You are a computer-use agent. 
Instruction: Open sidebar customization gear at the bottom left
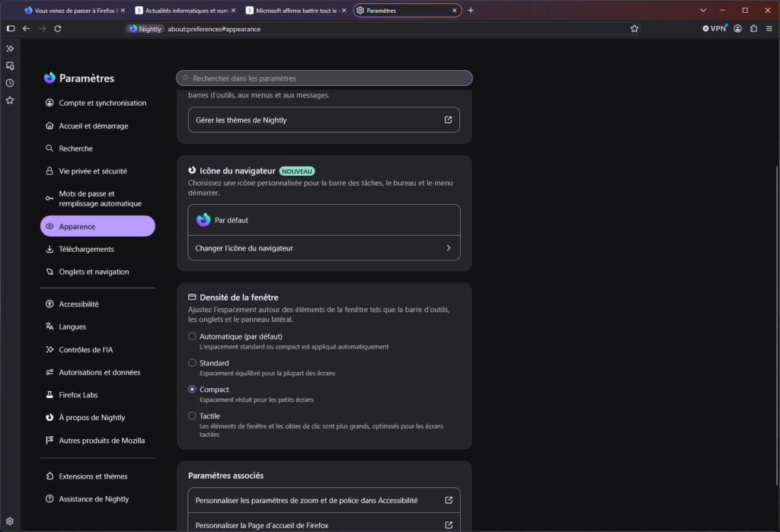10,521
